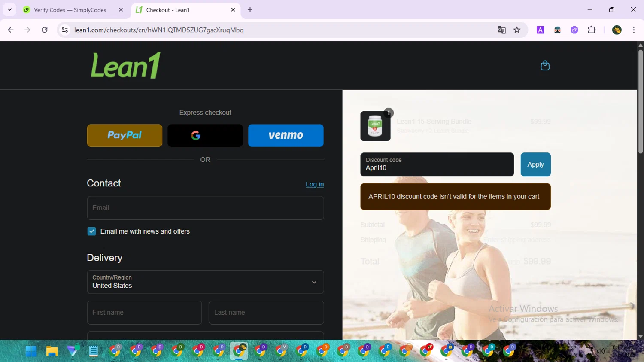Open the Chrome profile avatar
Viewport: 644px width, 362px height.
point(617,30)
